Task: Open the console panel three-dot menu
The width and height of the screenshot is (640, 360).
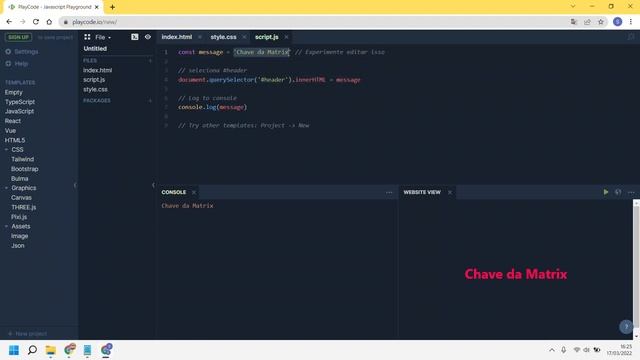Action: click(389, 192)
